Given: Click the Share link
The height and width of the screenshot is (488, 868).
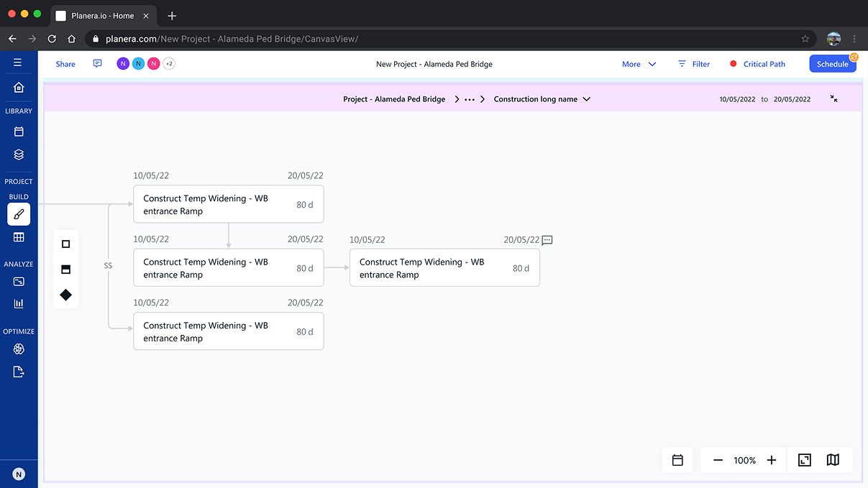Looking at the screenshot, I should (x=65, y=64).
